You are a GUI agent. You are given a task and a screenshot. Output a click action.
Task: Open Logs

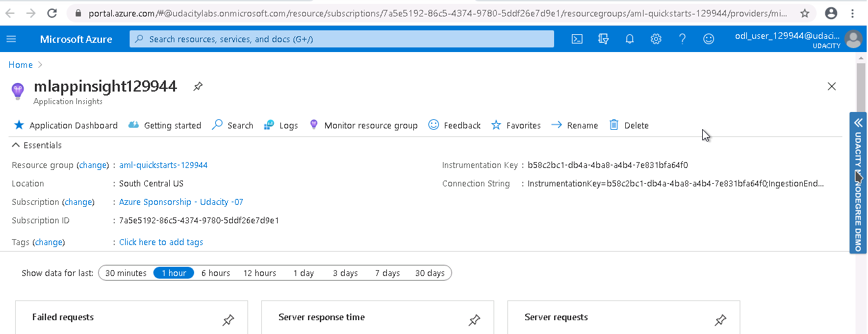point(281,125)
